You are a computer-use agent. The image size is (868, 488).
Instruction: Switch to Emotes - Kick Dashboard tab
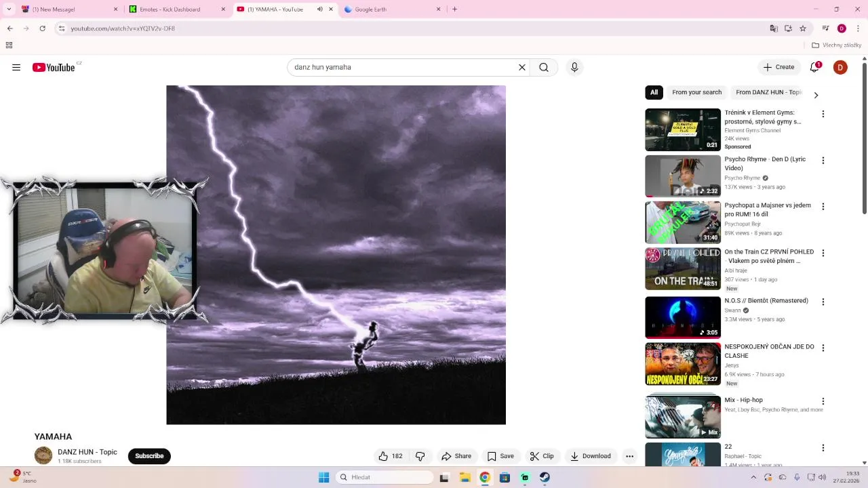[x=178, y=9]
